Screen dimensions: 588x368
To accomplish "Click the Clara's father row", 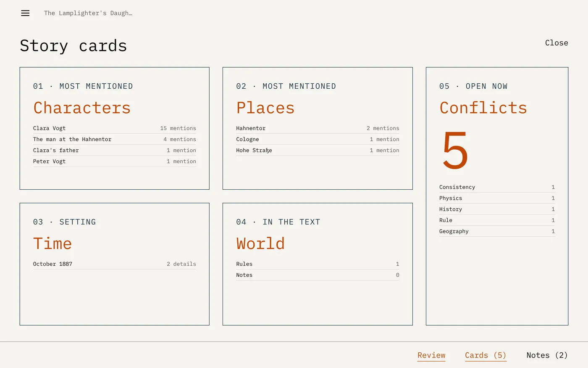I will click(115, 150).
